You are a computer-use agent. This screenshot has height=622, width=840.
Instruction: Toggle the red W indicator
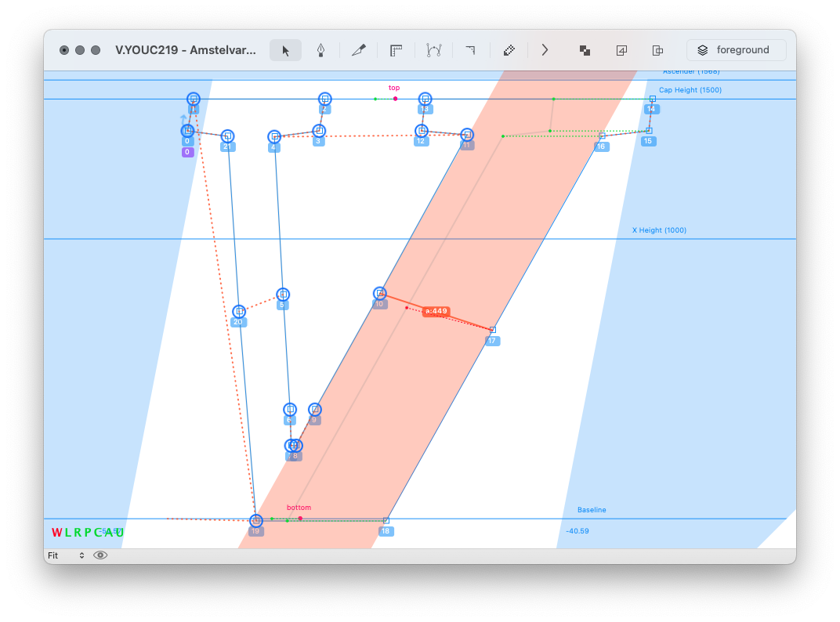pyautogui.click(x=56, y=533)
